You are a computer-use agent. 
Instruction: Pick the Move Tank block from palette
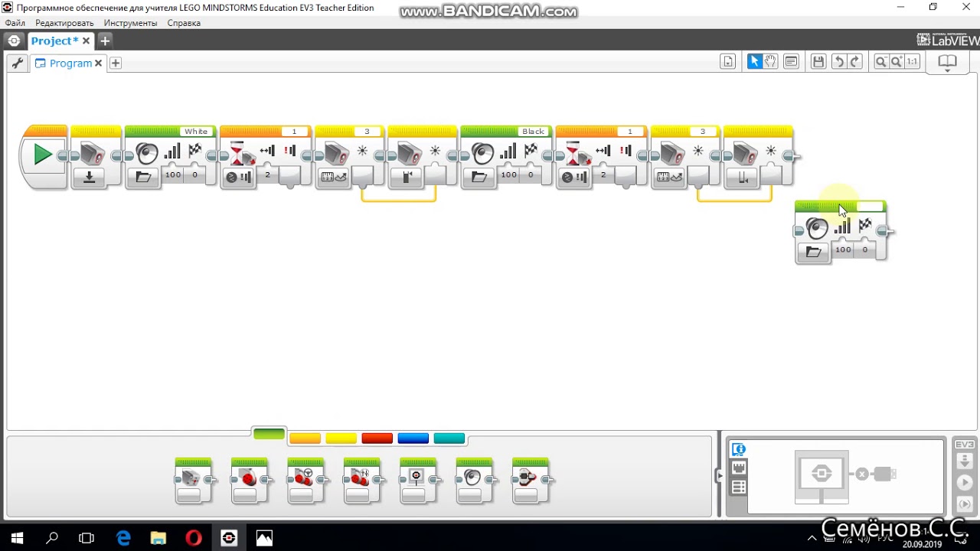(362, 481)
